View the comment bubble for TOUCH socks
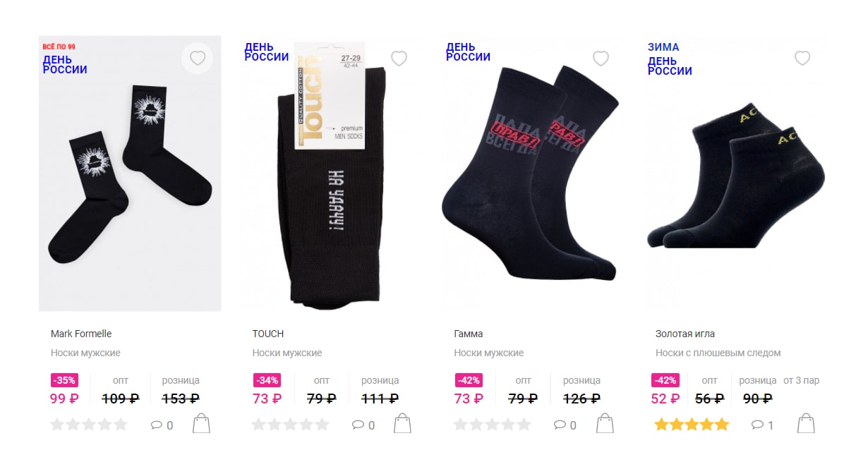Screen dimensions: 868x474 click(363, 425)
